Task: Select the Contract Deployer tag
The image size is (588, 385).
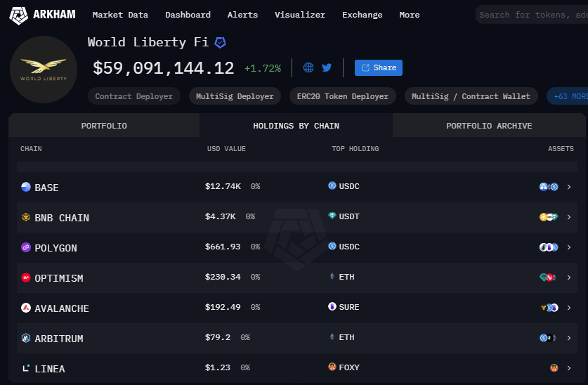Action: 133,96
